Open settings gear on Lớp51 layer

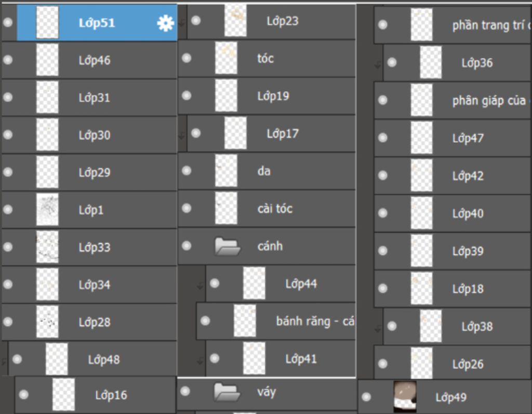coord(165,23)
